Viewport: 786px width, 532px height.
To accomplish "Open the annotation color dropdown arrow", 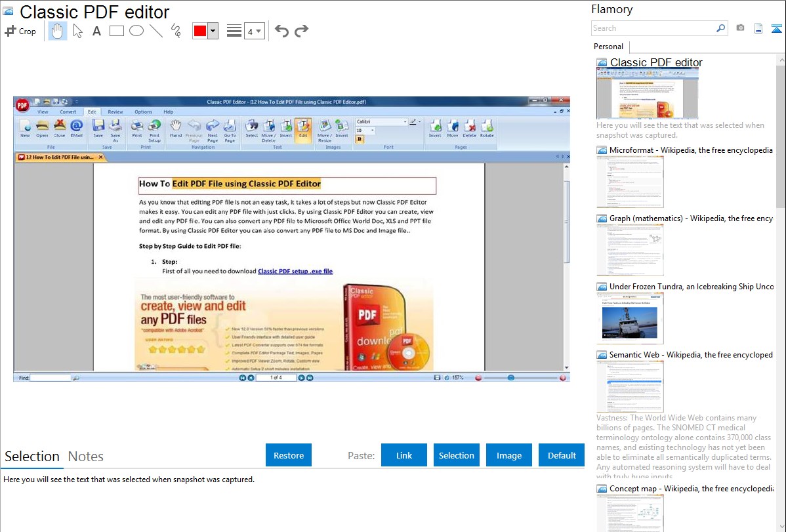I will click(213, 31).
